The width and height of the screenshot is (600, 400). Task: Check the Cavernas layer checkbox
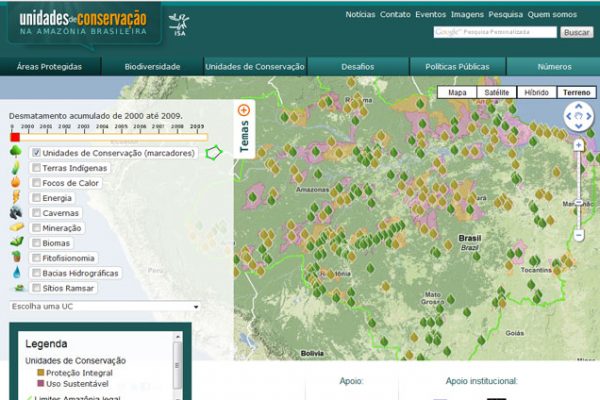click(x=38, y=213)
